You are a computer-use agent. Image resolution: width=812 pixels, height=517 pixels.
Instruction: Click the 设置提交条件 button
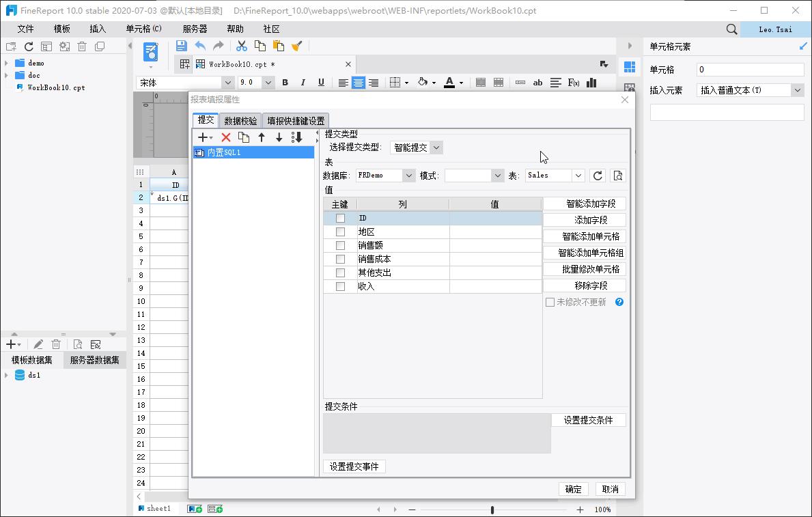(589, 419)
